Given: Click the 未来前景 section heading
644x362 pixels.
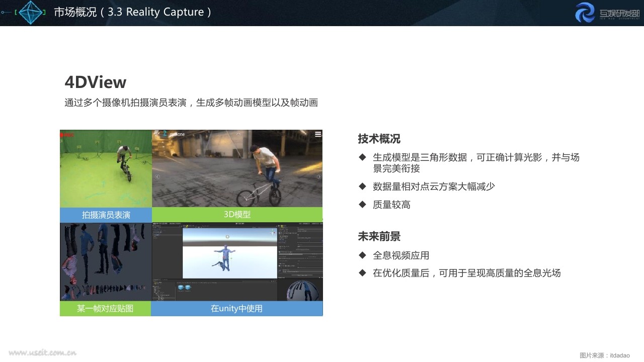Looking at the screenshot, I should tap(379, 236).
